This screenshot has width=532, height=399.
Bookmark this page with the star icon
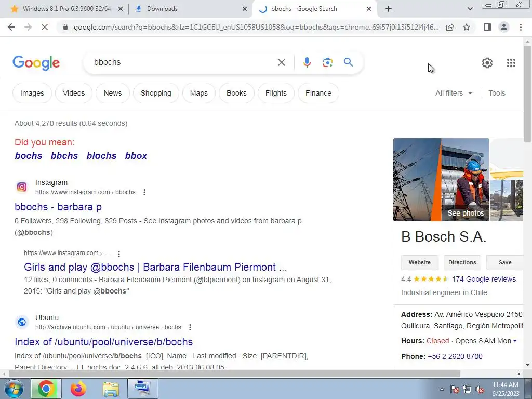click(x=467, y=27)
